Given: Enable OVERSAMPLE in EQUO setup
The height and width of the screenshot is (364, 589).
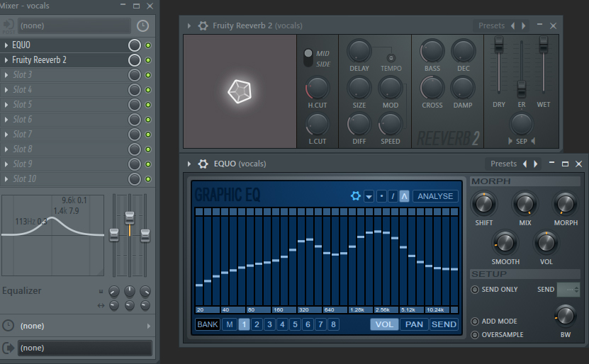Looking at the screenshot, I should (475, 335).
